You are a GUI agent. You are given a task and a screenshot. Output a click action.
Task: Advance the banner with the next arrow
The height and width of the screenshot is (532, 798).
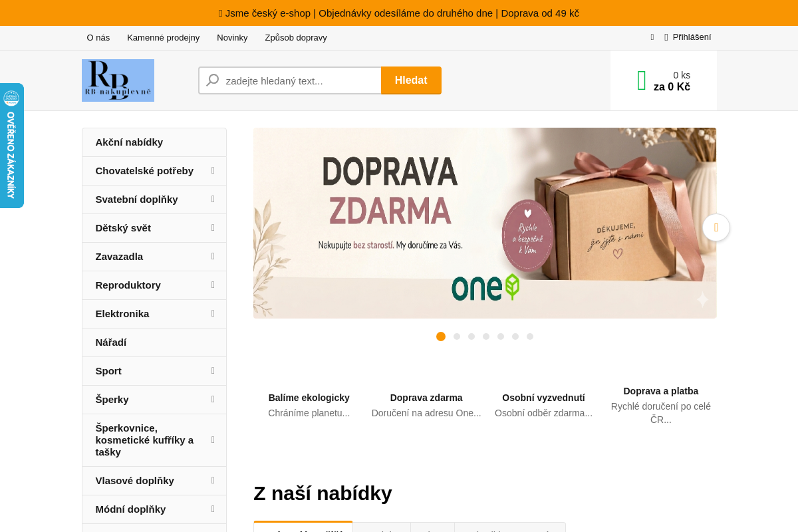pos(716,227)
